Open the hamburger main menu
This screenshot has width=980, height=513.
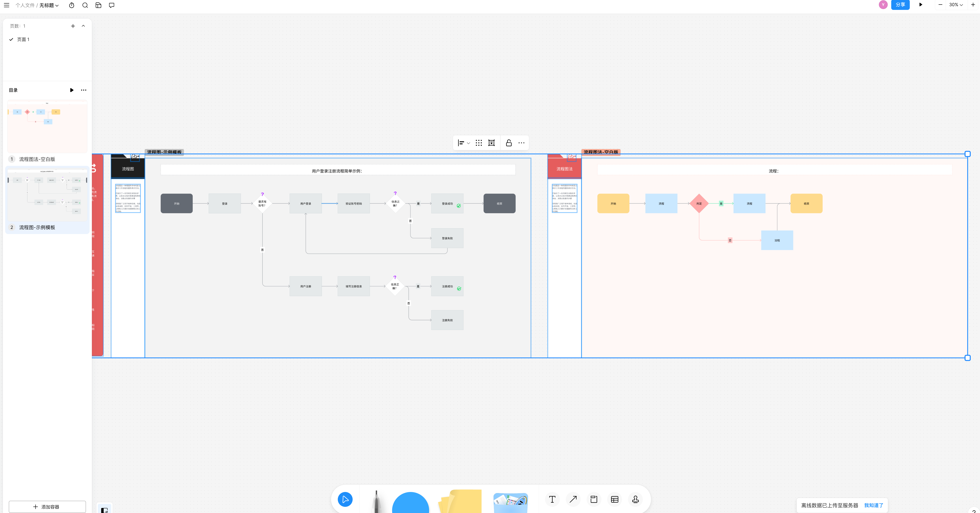pyautogui.click(x=6, y=5)
